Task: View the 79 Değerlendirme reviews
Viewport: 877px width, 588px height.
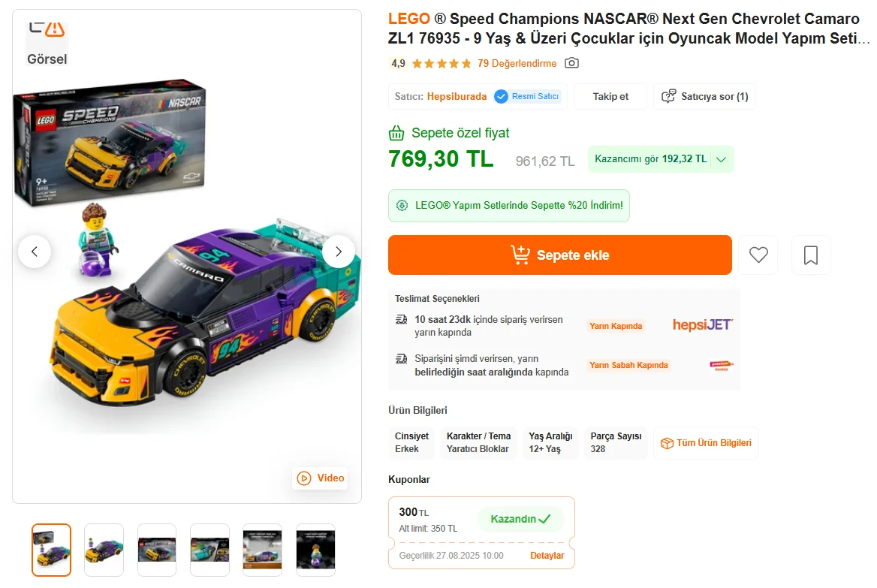Action: [x=517, y=63]
